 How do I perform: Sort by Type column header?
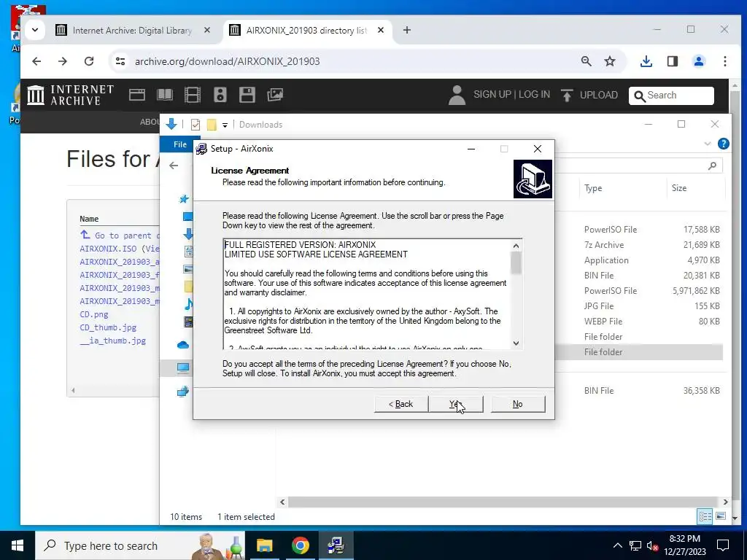(x=593, y=188)
